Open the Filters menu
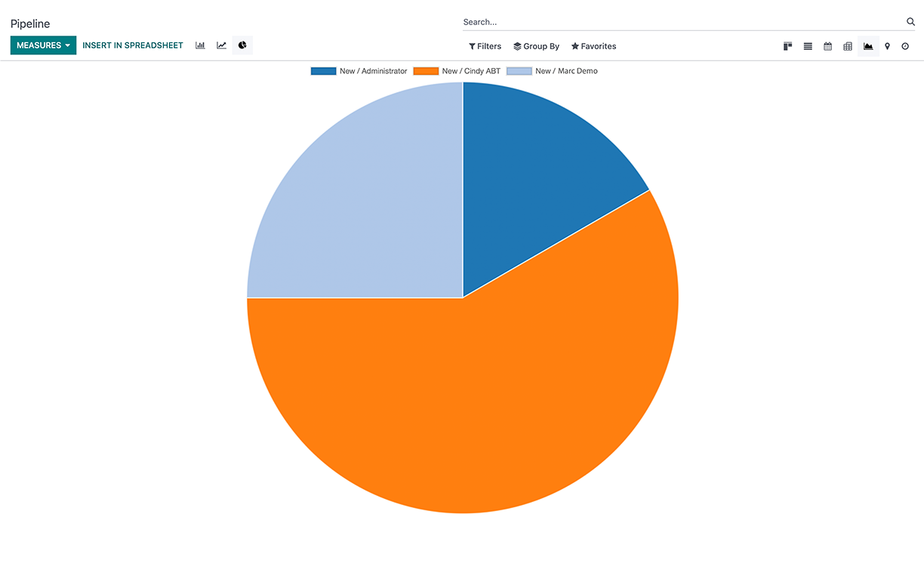This screenshot has height=573, width=924. [x=485, y=46]
